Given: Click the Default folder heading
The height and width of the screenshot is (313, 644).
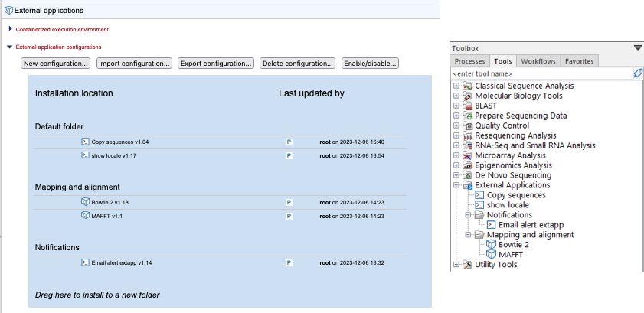Looking at the screenshot, I should 59,126.
